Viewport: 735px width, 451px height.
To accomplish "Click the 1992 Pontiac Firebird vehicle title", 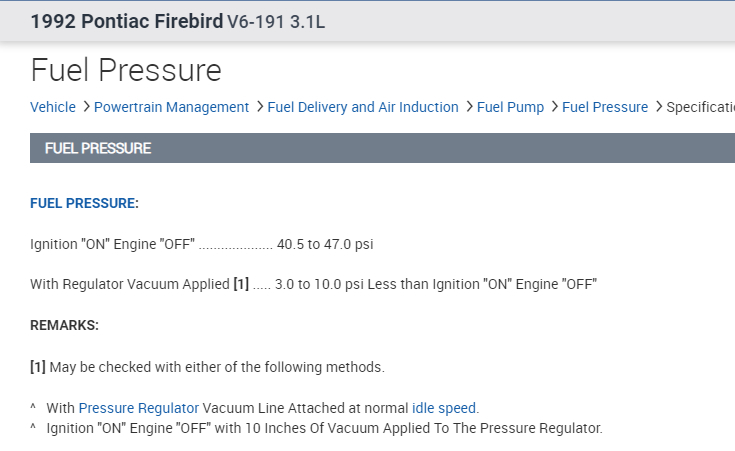I will [x=127, y=22].
